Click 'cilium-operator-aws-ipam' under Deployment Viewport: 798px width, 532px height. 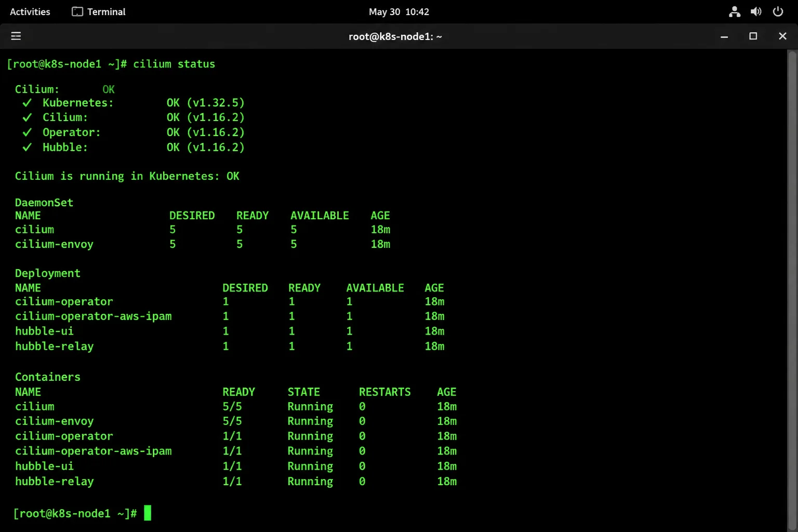coord(94,316)
